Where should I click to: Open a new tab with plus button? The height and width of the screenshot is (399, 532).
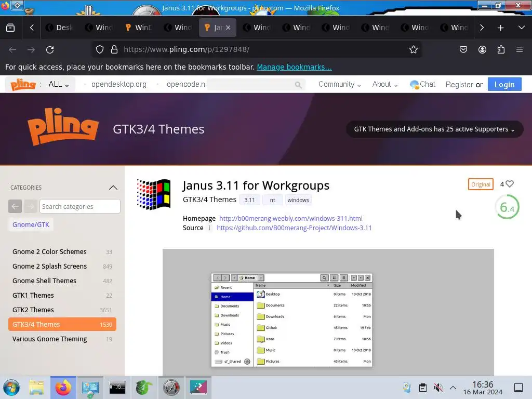point(500,28)
